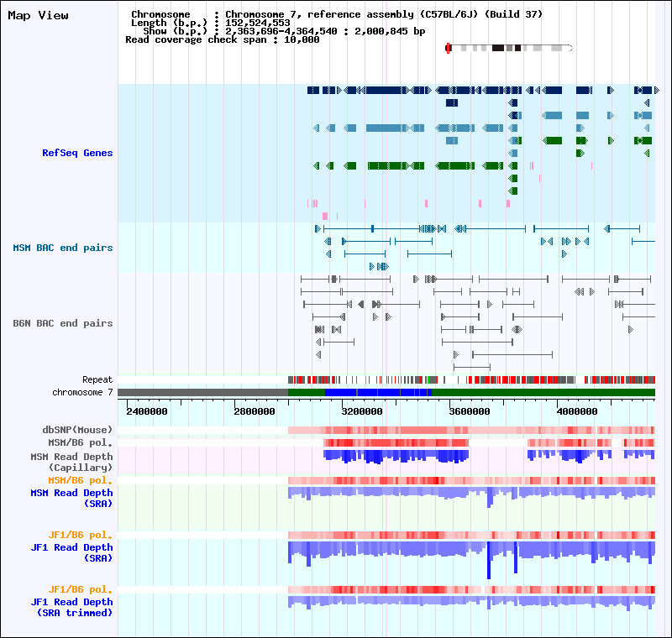Click the chromosome length value 152,524,553
The width and height of the screenshot is (672, 638).
click(x=258, y=23)
